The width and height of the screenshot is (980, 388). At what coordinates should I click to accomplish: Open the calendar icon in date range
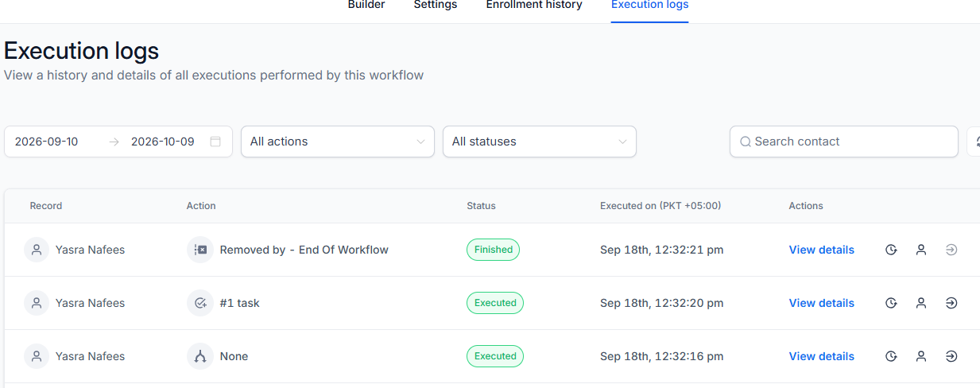coord(215,142)
